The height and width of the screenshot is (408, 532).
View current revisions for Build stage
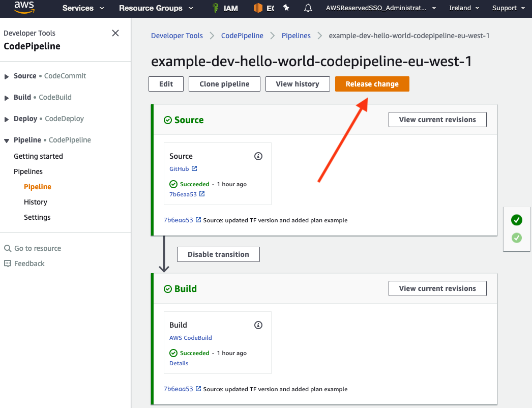pyautogui.click(x=437, y=288)
